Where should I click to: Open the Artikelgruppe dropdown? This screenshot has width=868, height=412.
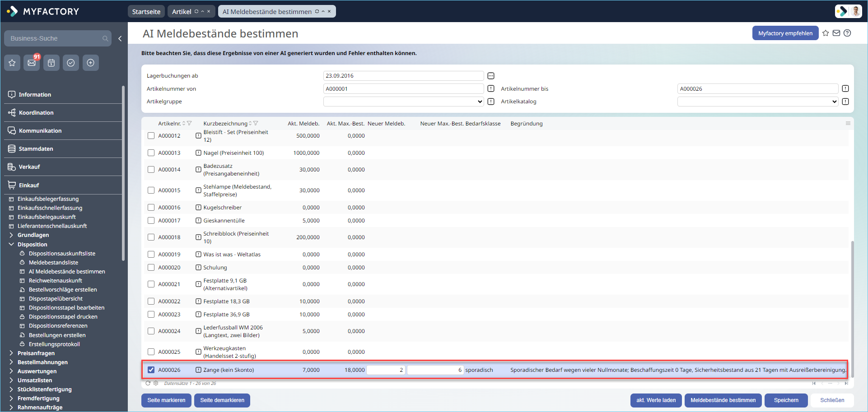(403, 102)
